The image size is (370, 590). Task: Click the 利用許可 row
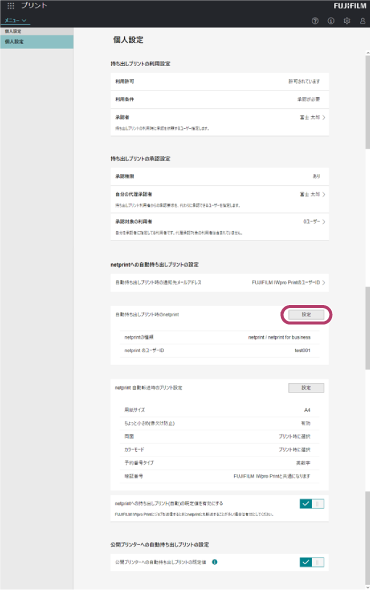click(x=219, y=82)
